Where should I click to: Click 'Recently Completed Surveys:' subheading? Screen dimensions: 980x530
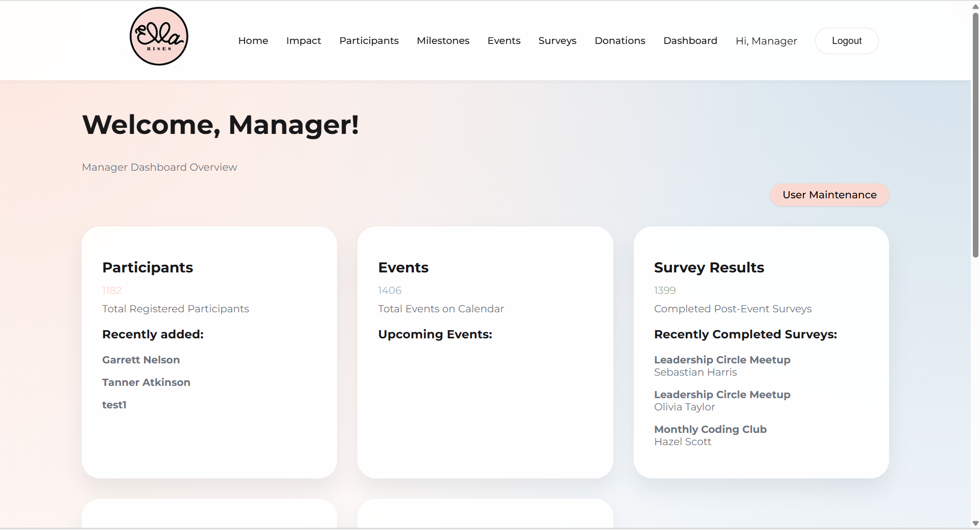[746, 334]
